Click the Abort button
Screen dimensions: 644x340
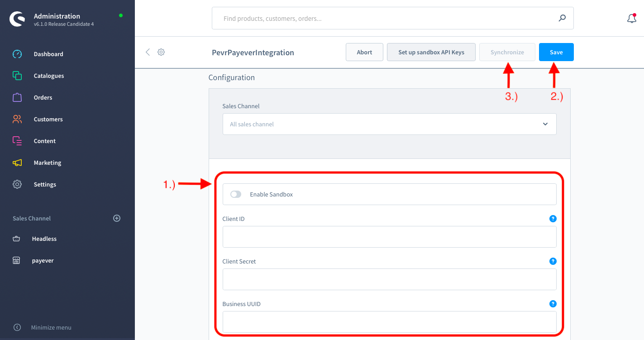coord(364,52)
